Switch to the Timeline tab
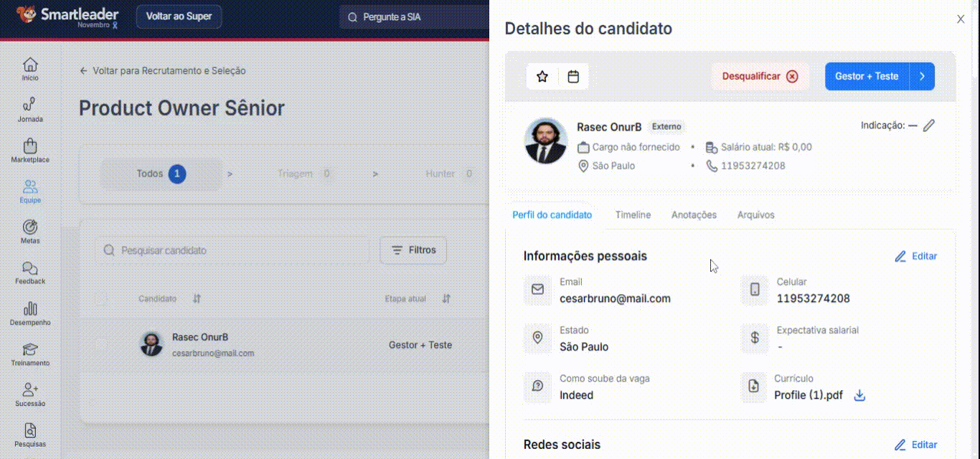980x459 pixels. pyautogui.click(x=633, y=215)
